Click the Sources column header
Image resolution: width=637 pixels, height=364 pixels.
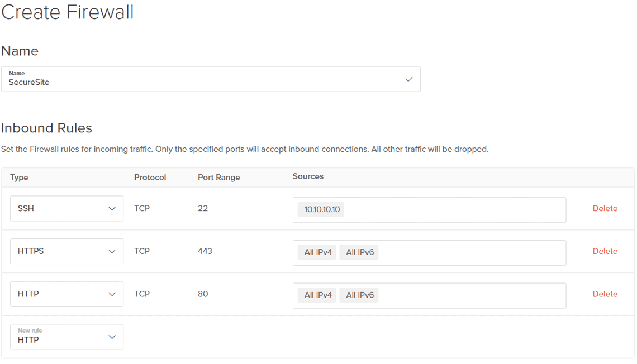click(308, 176)
